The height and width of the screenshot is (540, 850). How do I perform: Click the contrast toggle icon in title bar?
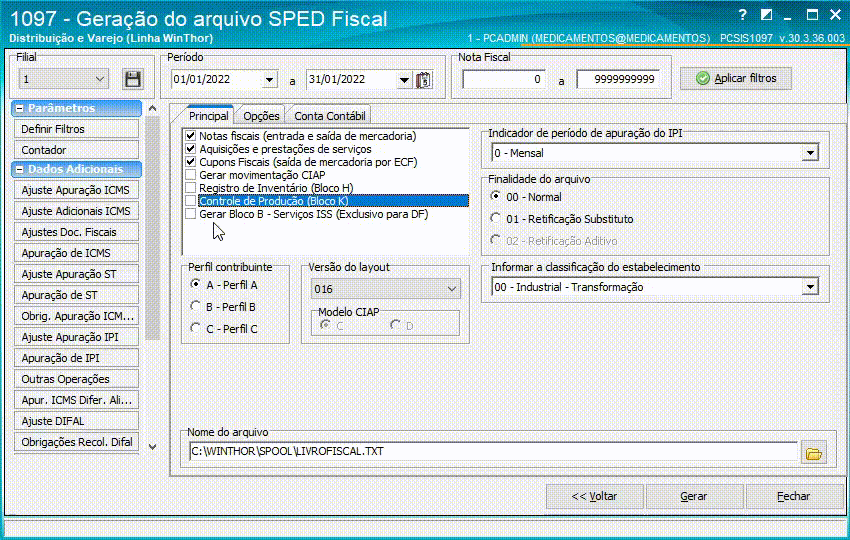pos(766,15)
